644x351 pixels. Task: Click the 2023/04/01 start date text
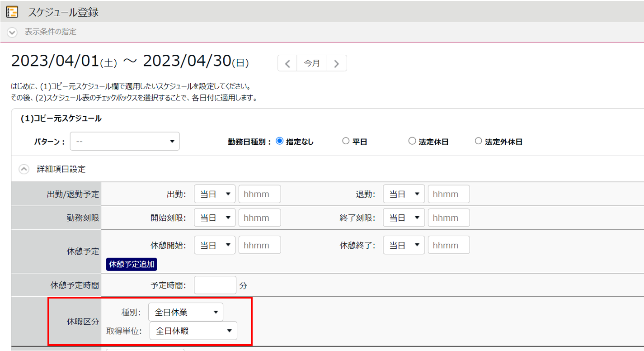pyautogui.click(x=55, y=61)
